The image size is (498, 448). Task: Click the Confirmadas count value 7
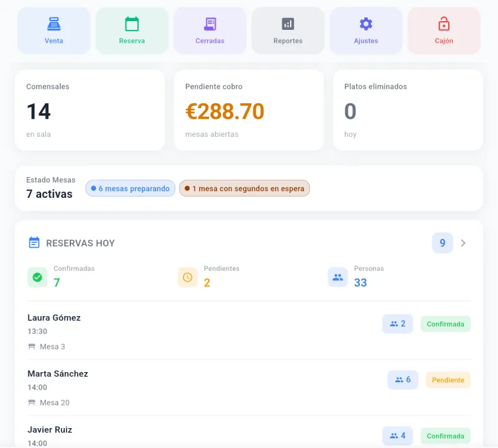[x=57, y=282]
